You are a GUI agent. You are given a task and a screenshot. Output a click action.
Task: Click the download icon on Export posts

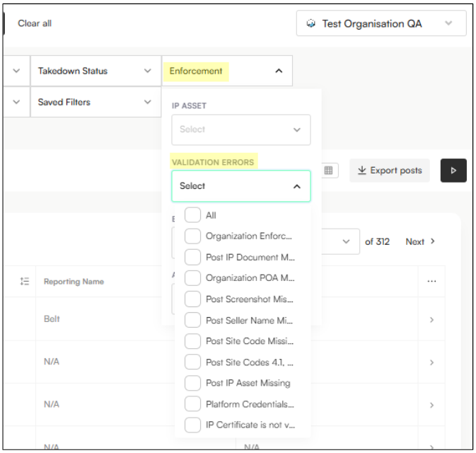(x=361, y=171)
